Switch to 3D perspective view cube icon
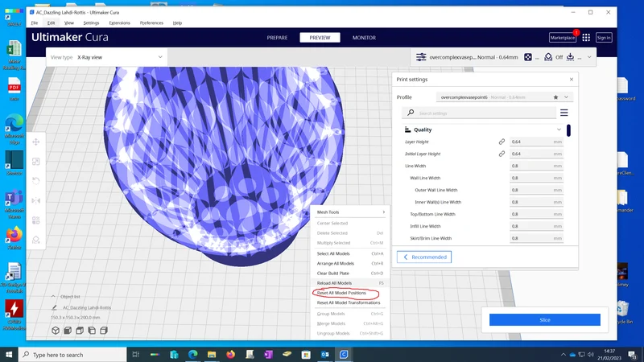This screenshot has width=644, height=362. (x=56, y=331)
